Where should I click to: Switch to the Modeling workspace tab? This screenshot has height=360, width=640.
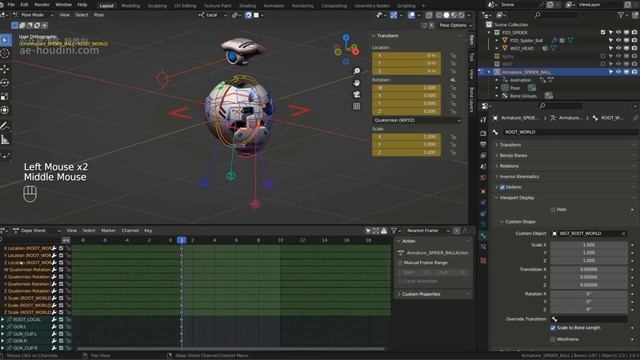coord(131,6)
